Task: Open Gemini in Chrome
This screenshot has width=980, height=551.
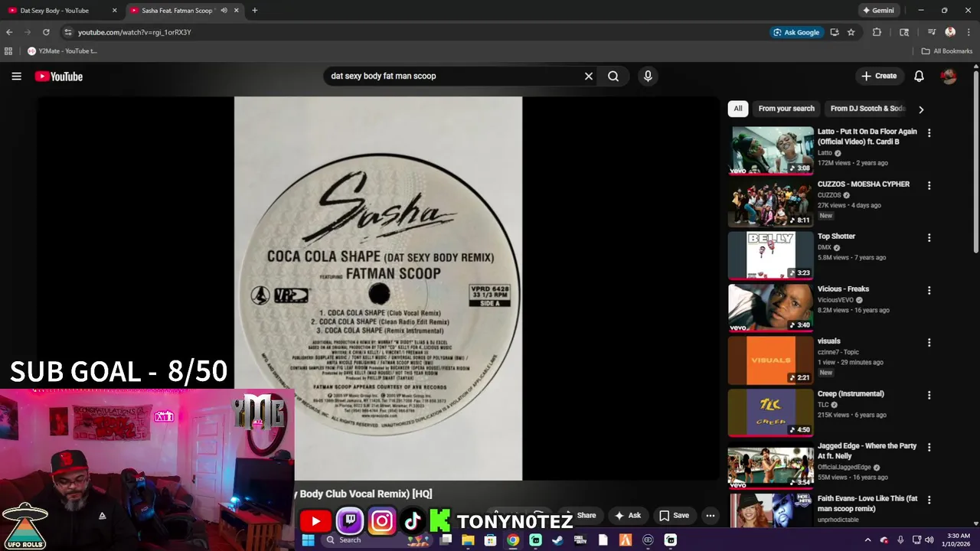Action: click(x=878, y=11)
